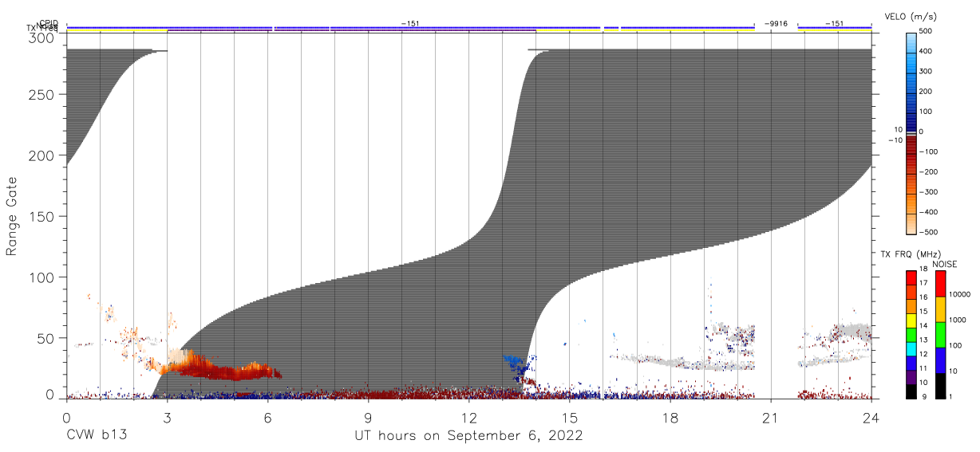The width and height of the screenshot is (980, 452).
Task: Click the blue scatter cluster near 13 UT
Action: [x=516, y=366]
